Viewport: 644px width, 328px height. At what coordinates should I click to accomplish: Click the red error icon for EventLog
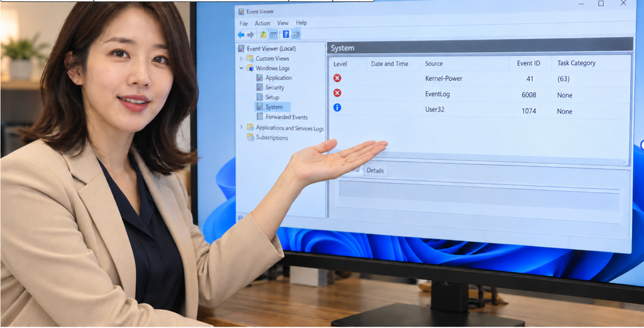(x=337, y=93)
